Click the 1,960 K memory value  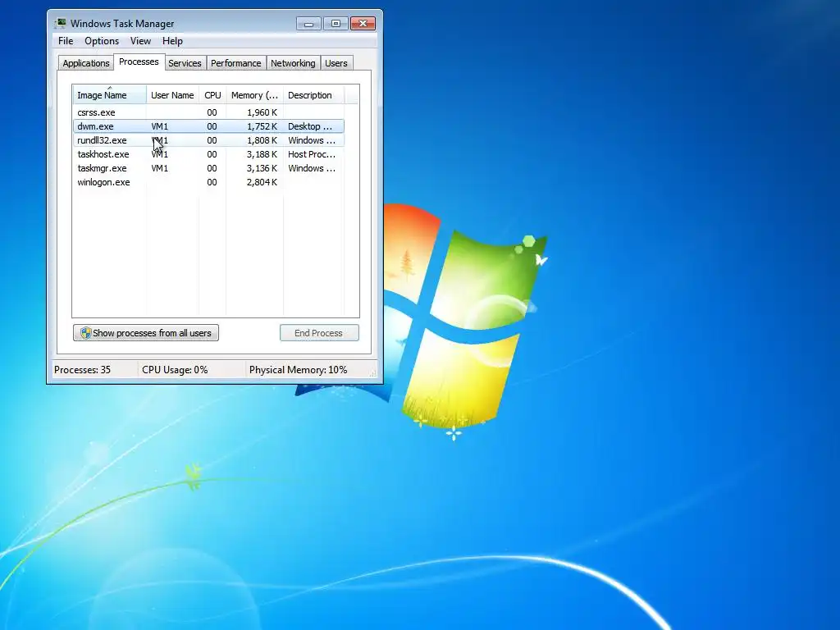tap(262, 112)
